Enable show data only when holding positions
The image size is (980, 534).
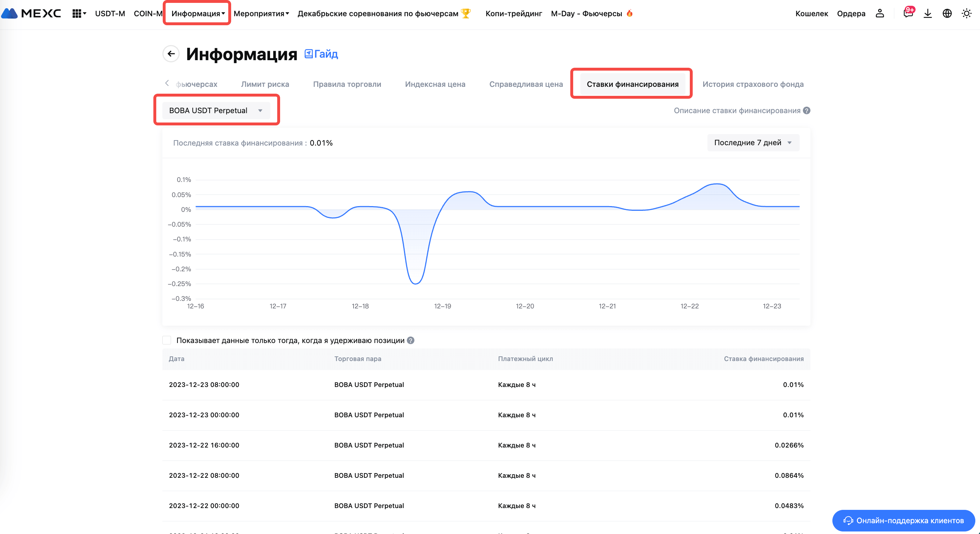[x=167, y=340]
